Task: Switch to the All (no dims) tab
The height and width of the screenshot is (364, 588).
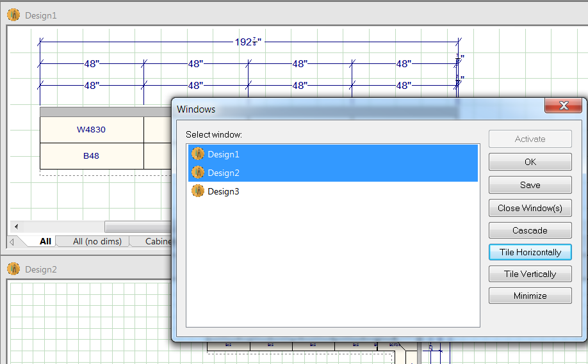Action: click(x=97, y=242)
